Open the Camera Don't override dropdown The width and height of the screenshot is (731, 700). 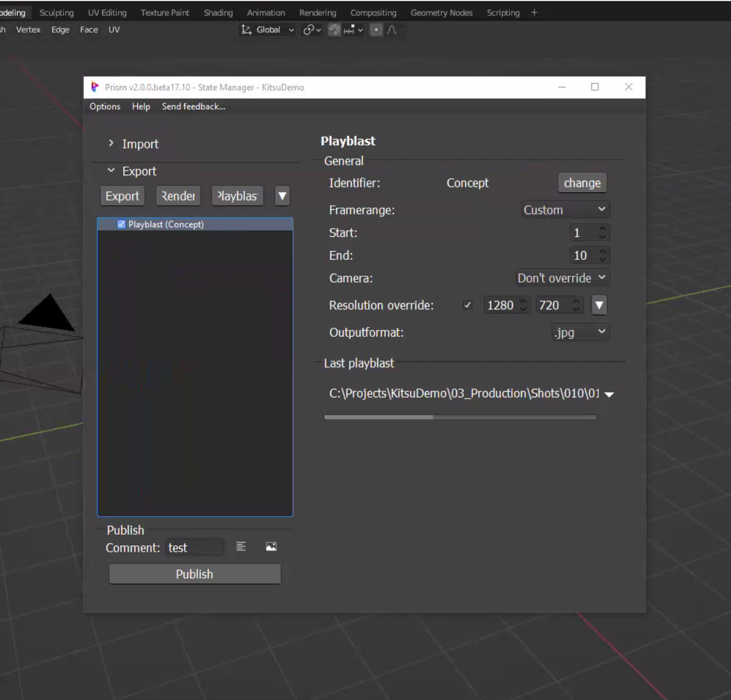[562, 278]
